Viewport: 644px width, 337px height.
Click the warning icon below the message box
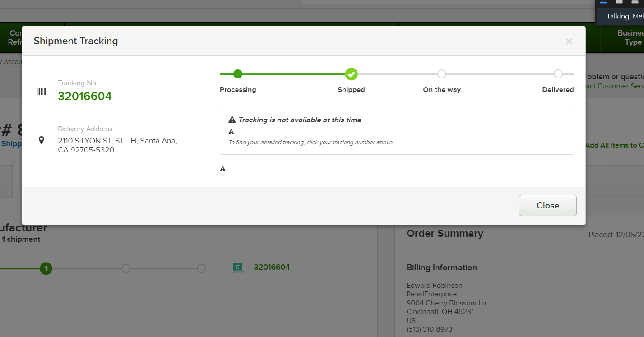(x=222, y=169)
